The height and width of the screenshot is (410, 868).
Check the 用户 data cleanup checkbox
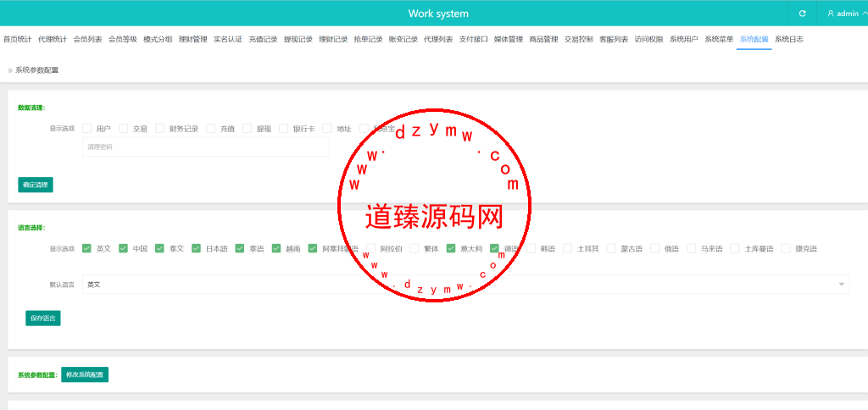click(x=87, y=129)
